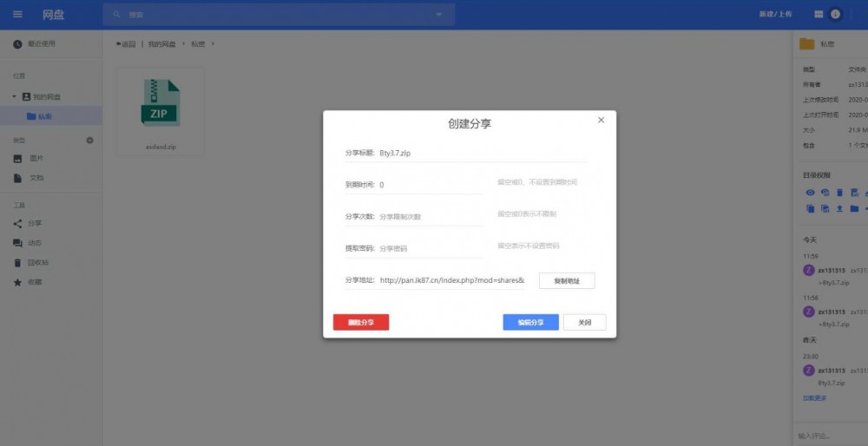Click the plus icon next to 类型

[89, 140]
